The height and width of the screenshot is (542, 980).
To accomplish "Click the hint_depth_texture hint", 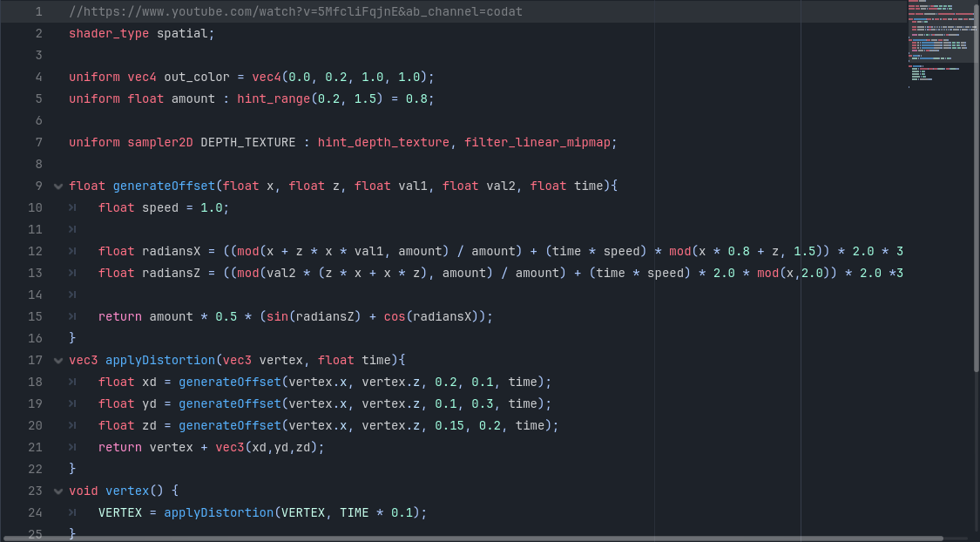I will click(x=383, y=142).
